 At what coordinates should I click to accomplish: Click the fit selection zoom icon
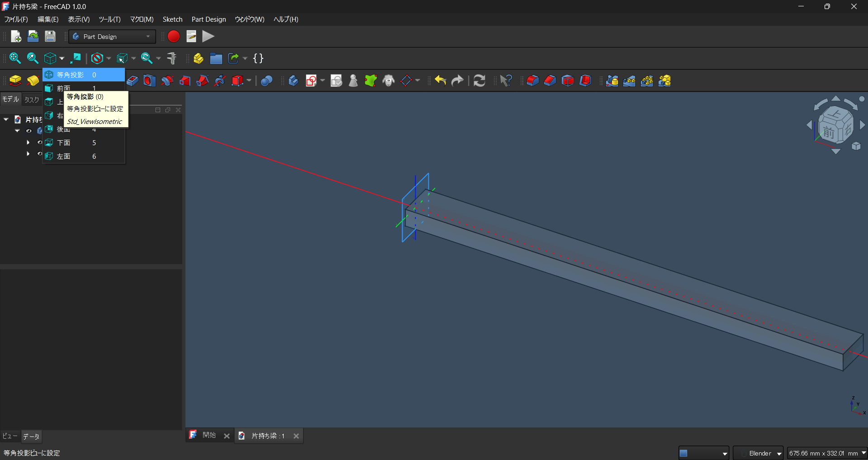(x=33, y=58)
